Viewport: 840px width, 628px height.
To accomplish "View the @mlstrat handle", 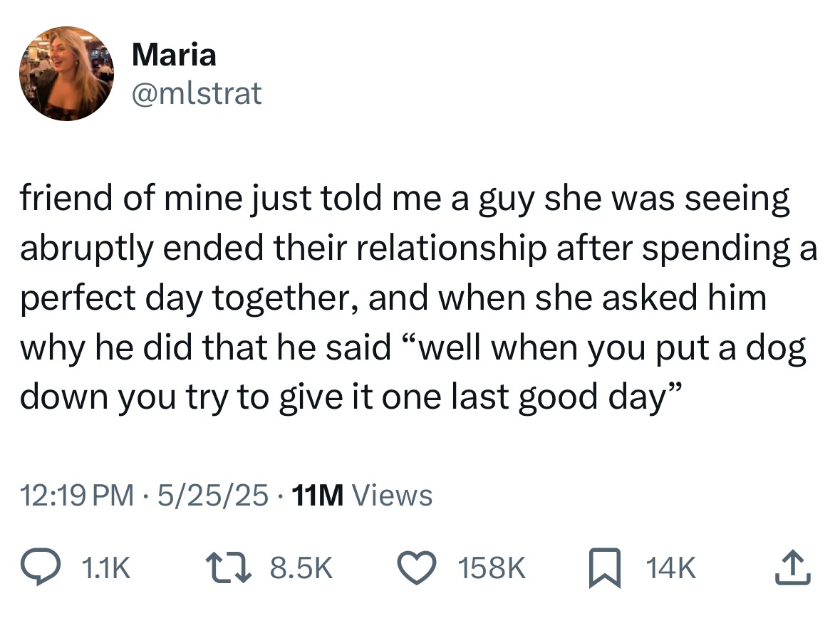I will point(197,93).
